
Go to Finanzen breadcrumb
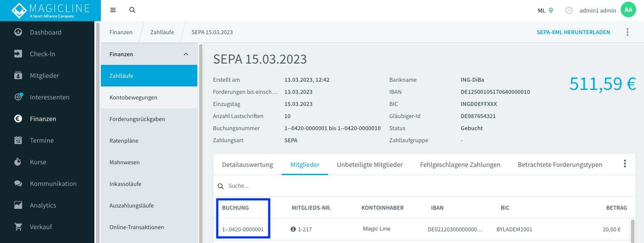[x=121, y=32]
